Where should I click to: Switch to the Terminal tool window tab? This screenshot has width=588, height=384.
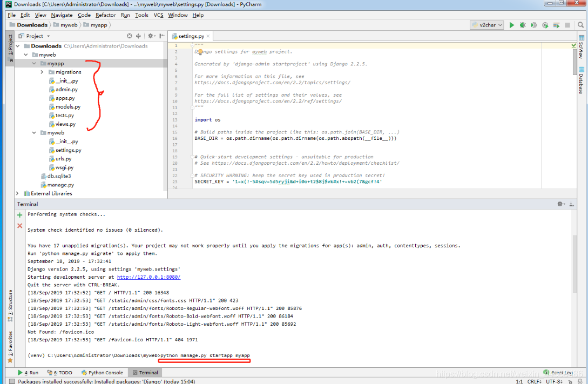(145, 372)
